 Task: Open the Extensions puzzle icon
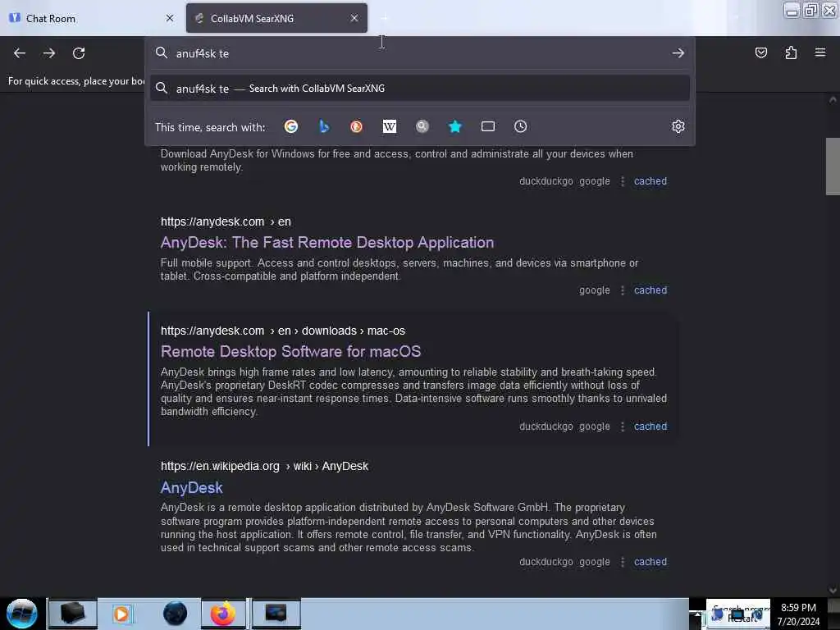click(x=791, y=52)
